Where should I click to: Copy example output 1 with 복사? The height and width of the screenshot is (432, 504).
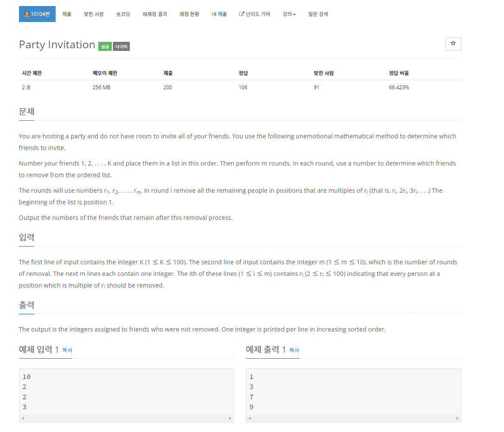coord(294,351)
